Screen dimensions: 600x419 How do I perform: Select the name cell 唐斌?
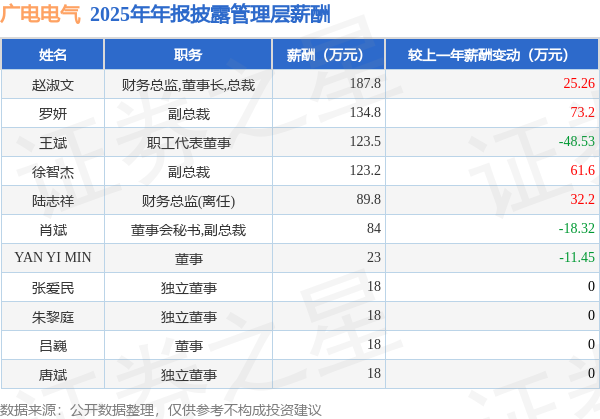[x=53, y=375]
